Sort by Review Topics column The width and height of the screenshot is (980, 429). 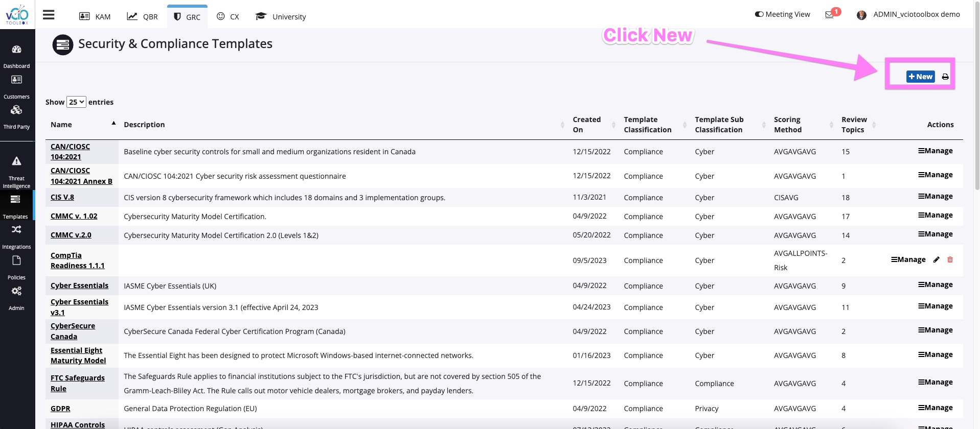point(857,125)
